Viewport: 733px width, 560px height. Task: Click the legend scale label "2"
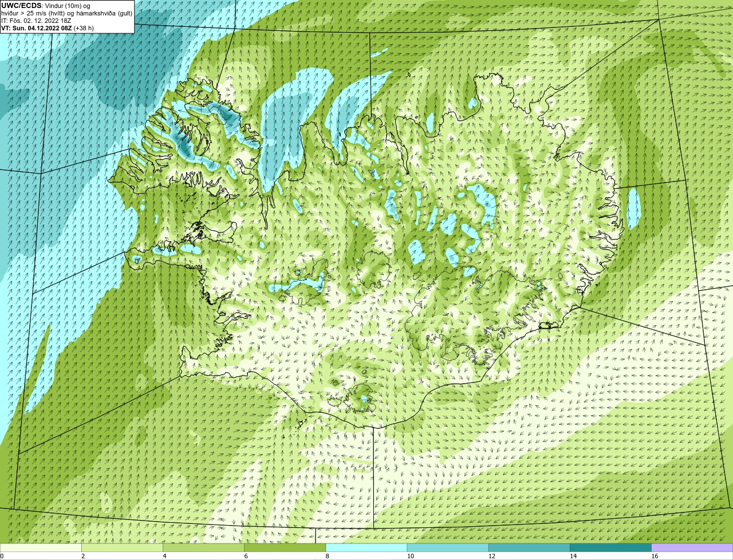point(83,556)
